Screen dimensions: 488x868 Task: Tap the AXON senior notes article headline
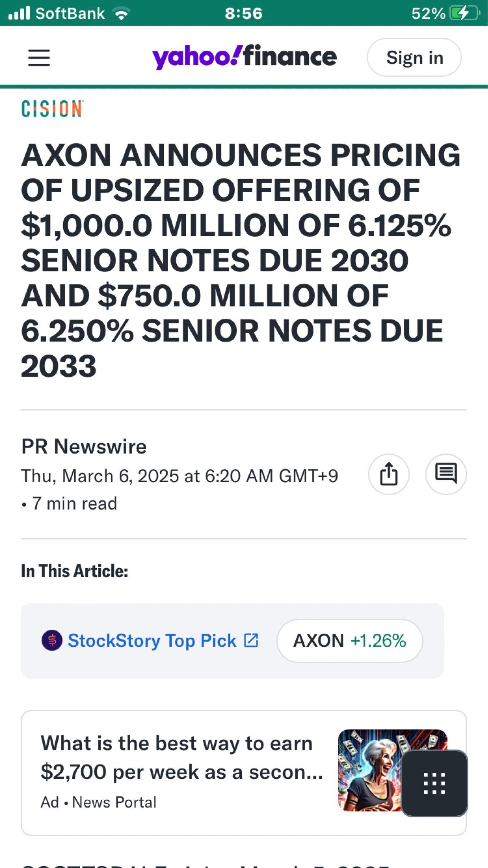tap(239, 260)
